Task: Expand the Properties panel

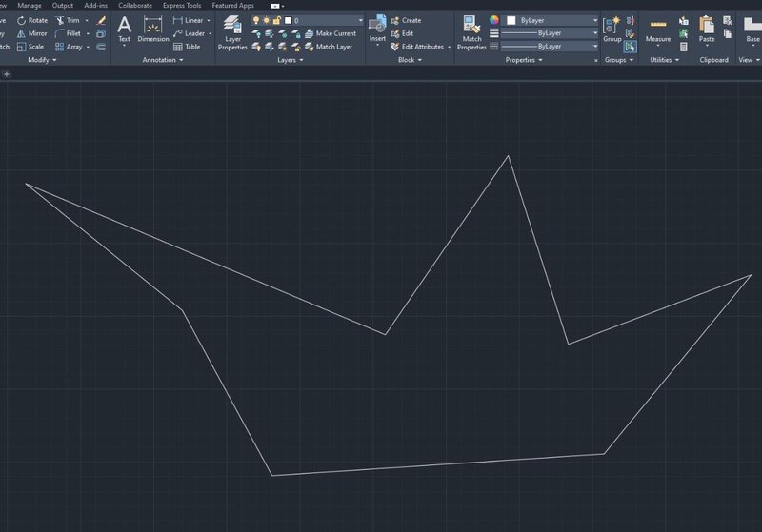Action: pyautogui.click(x=524, y=60)
